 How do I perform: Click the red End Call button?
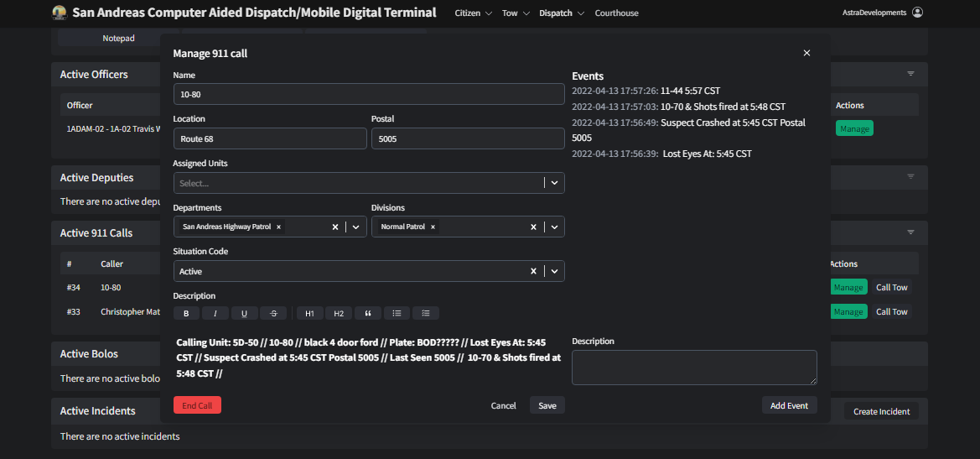pyautogui.click(x=197, y=405)
